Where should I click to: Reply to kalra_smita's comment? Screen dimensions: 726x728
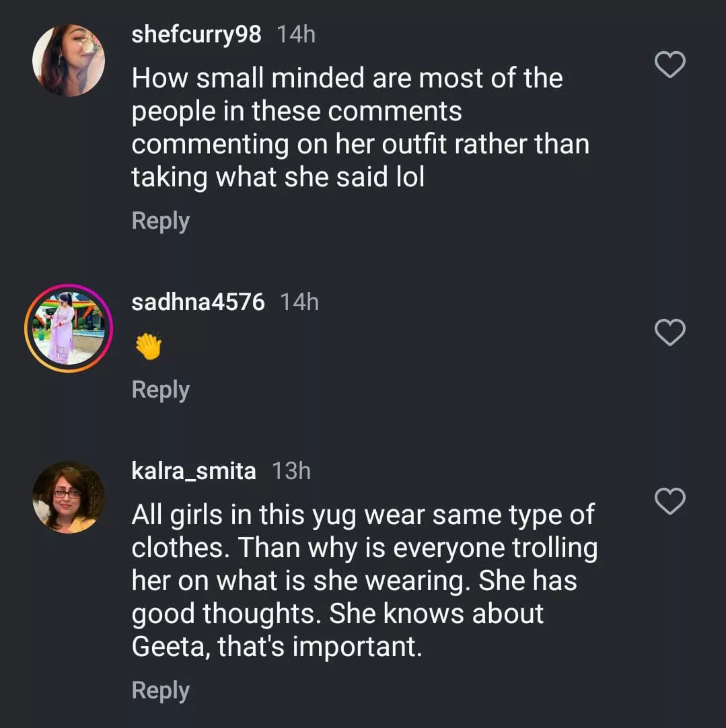(x=160, y=690)
